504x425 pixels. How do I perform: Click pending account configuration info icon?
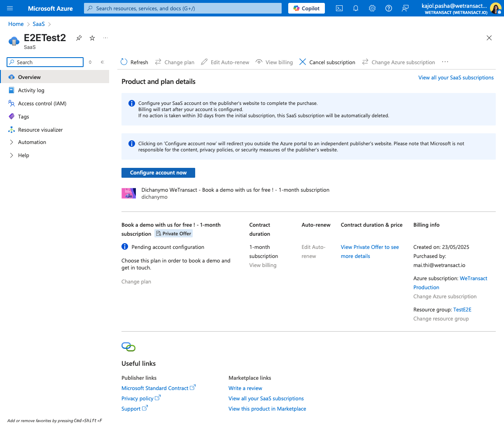pos(125,247)
